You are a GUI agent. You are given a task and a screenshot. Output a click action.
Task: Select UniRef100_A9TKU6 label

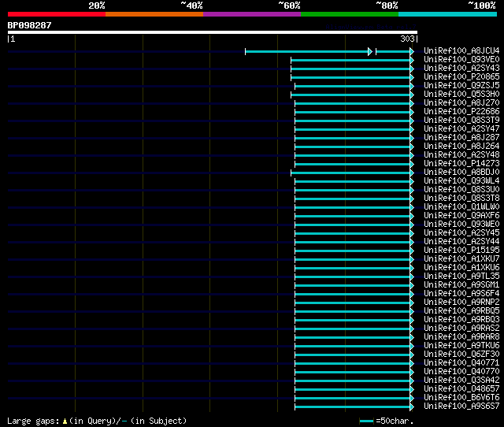(461, 346)
